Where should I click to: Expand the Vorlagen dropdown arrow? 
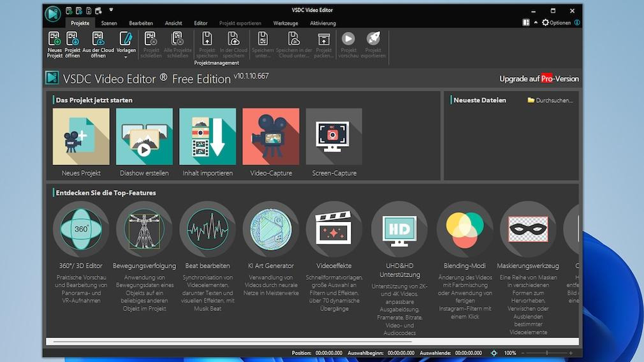tap(126, 57)
